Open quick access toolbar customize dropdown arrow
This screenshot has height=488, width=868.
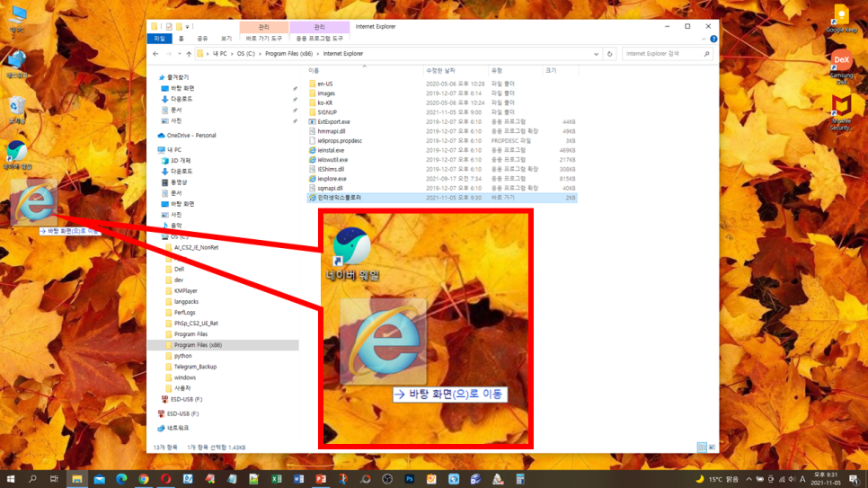point(188,27)
